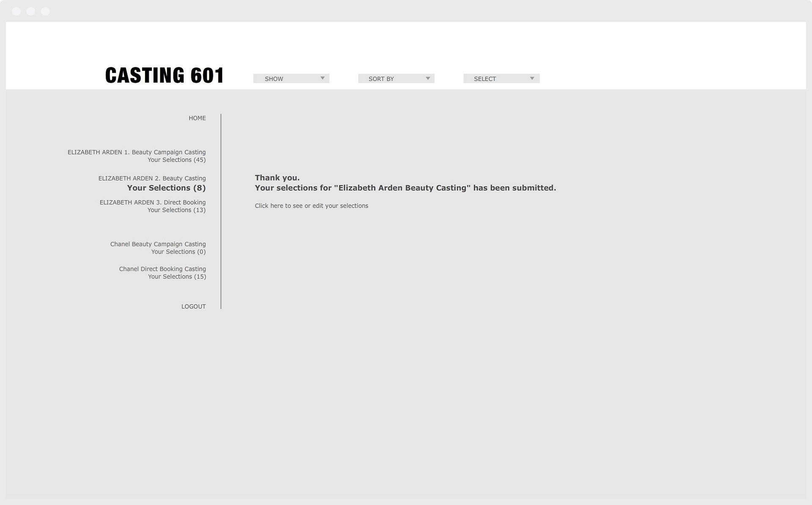Open Elizabeth Arden 2. Beauty Casting
This screenshot has width=812, height=505.
[x=152, y=178]
